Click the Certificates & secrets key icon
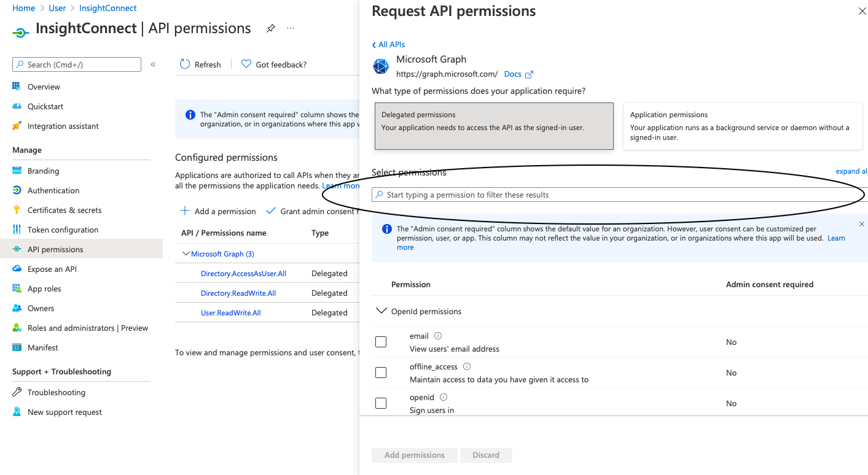Viewport: 868px width, 475px height. pos(17,210)
